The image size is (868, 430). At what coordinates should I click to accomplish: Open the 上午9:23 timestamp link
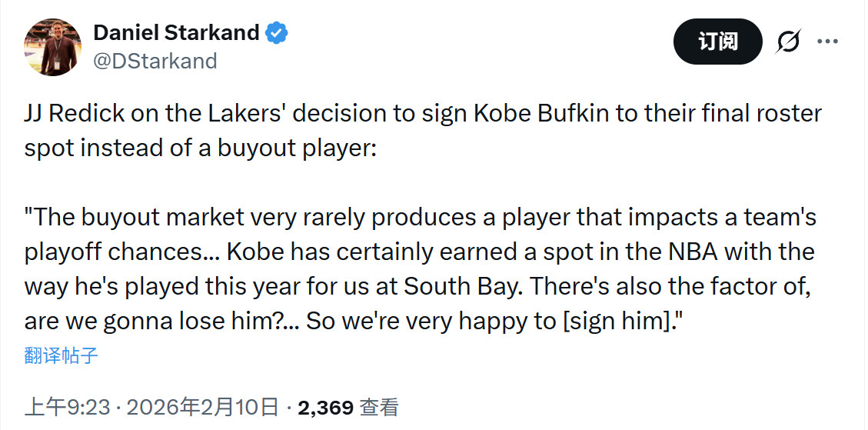pos(69,407)
